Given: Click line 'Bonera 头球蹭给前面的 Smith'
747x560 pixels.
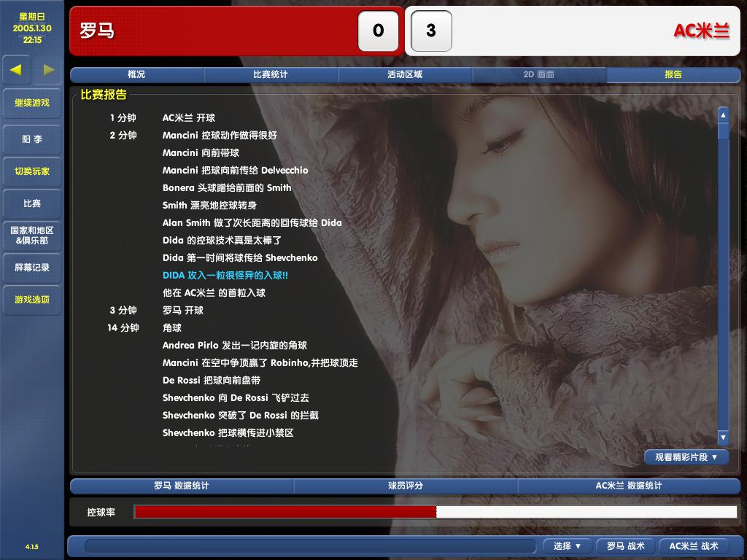Looking at the screenshot, I should (x=227, y=188).
